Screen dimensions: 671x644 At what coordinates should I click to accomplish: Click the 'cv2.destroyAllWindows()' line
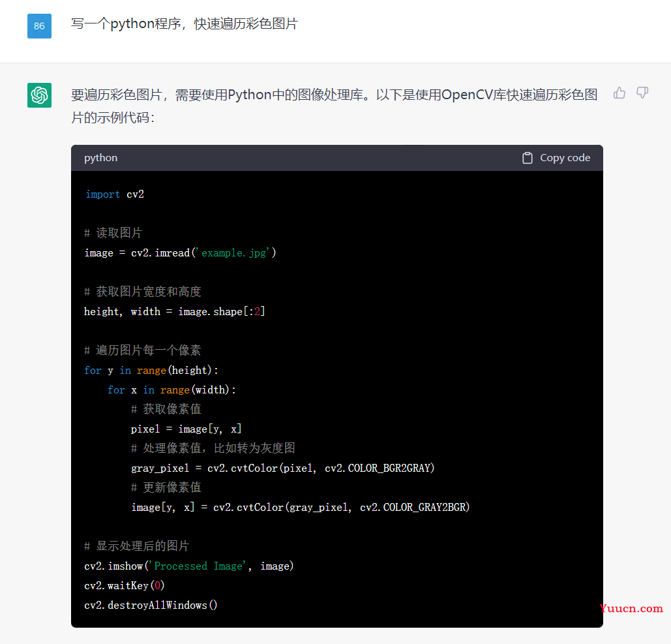click(151, 606)
